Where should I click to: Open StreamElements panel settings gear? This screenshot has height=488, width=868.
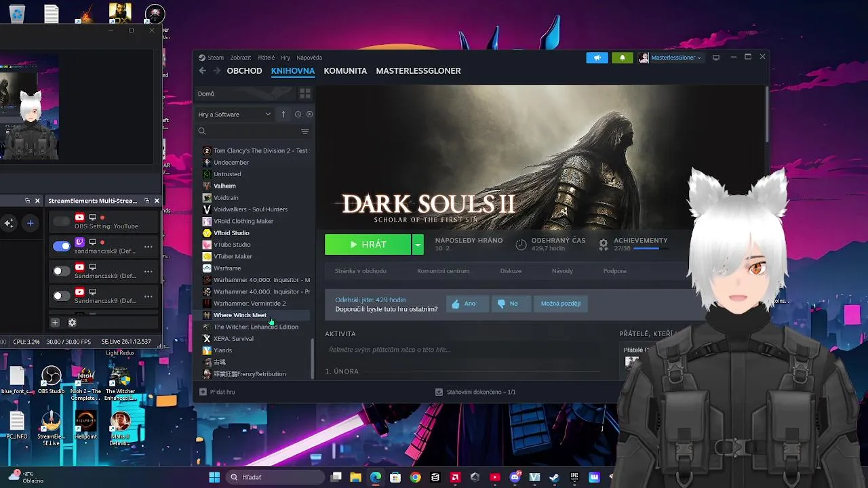point(72,323)
